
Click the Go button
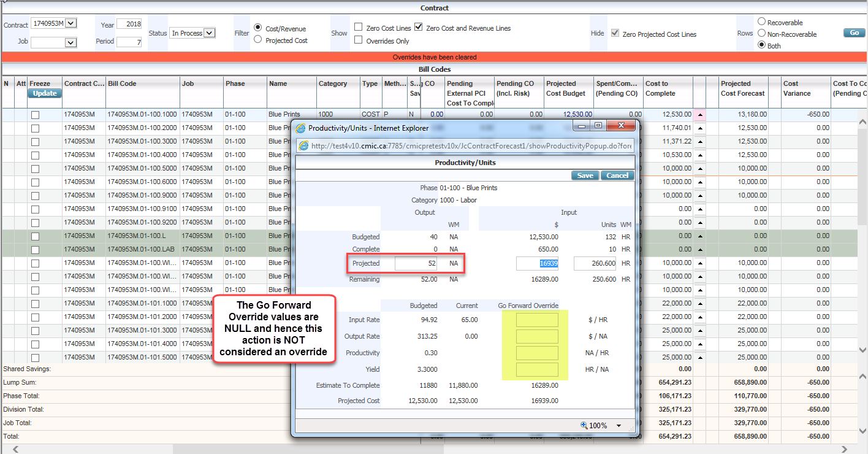[854, 33]
